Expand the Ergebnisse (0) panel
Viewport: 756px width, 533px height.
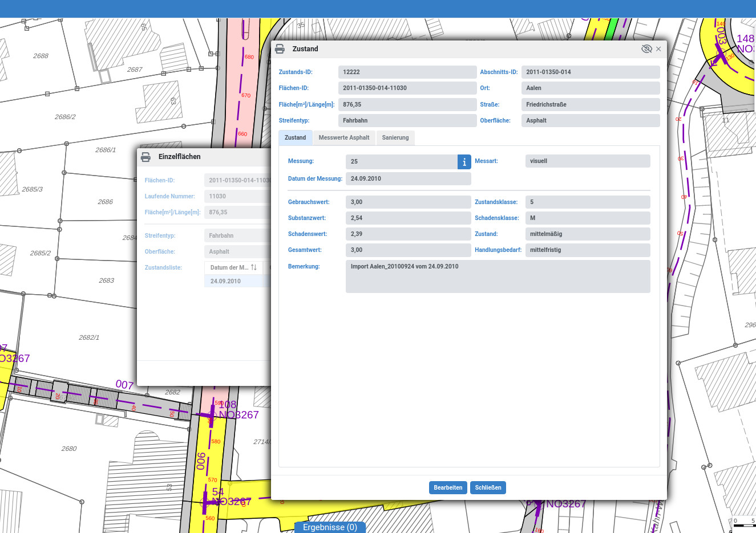click(330, 527)
